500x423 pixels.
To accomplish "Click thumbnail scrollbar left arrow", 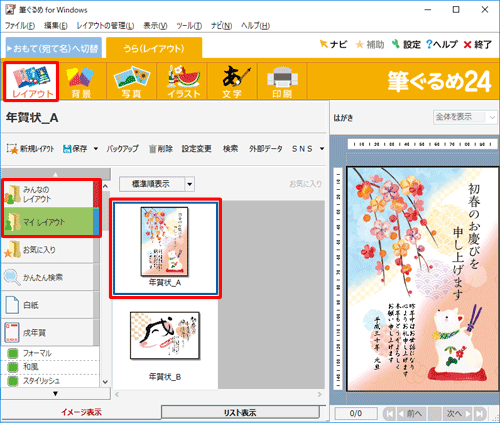I will [117, 394].
